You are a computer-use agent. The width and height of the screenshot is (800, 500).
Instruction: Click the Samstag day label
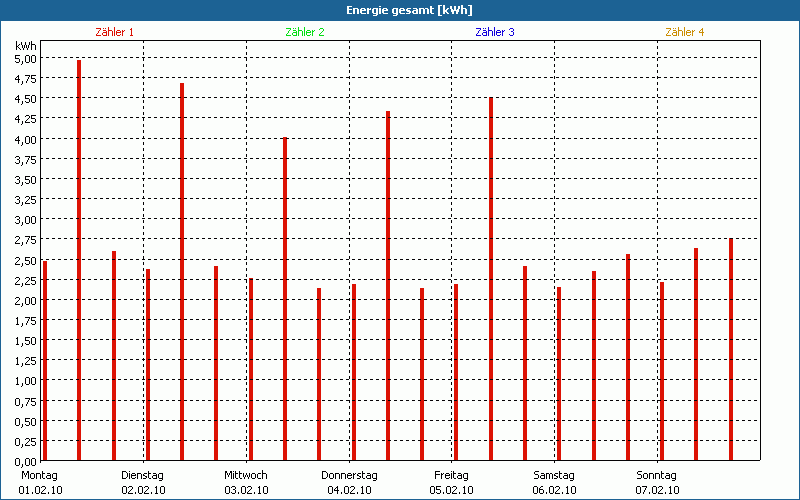coord(554,476)
